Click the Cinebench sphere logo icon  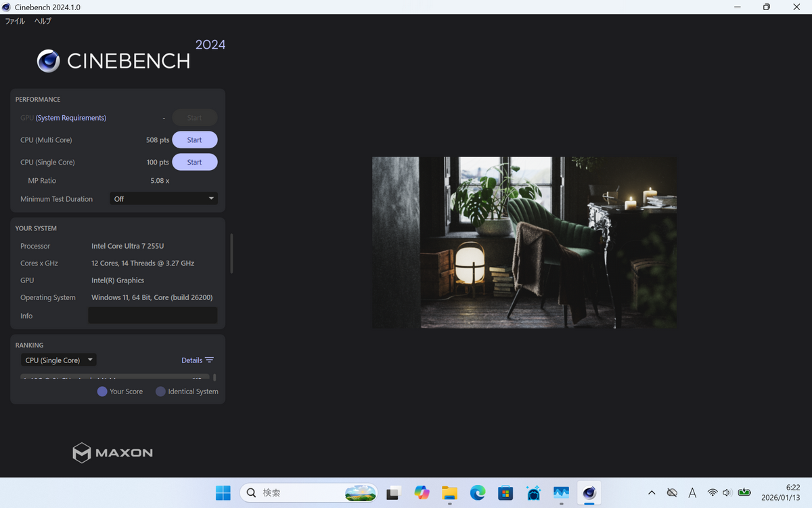(49, 61)
